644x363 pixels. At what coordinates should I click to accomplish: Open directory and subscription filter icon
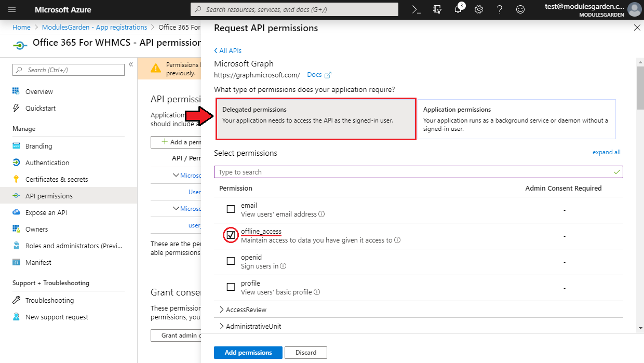pyautogui.click(x=437, y=9)
